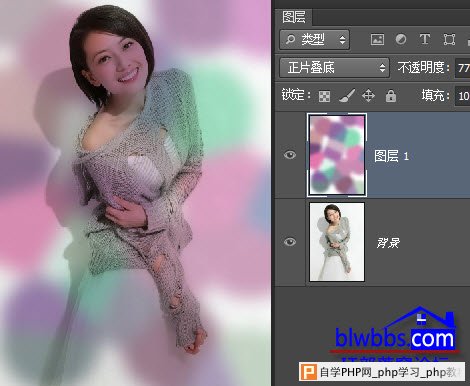Click the 填充 fill value field
This screenshot has width=470, height=386.
[x=463, y=96]
